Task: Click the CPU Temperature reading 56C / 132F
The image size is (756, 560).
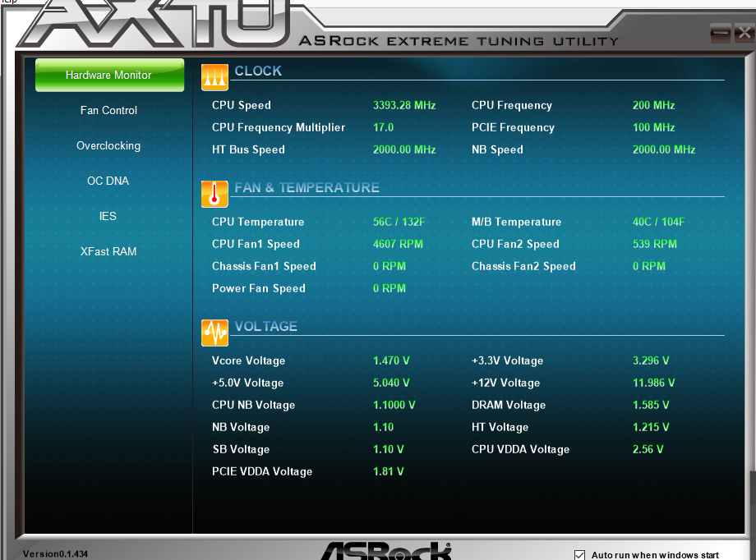Action: click(399, 222)
